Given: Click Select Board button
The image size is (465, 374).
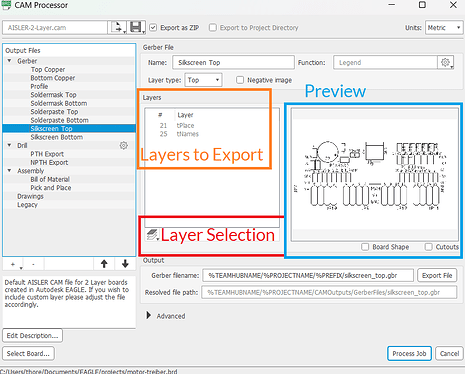Looking at the screenshot, I should click(x=28, y=353).
